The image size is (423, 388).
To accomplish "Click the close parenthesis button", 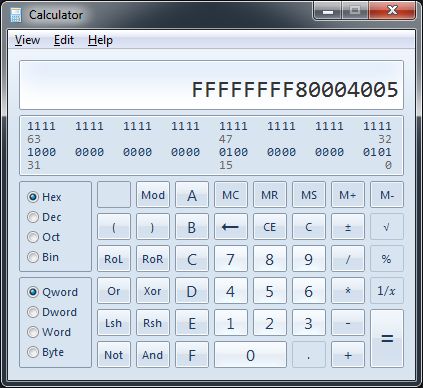I will (x=153, y=227).
